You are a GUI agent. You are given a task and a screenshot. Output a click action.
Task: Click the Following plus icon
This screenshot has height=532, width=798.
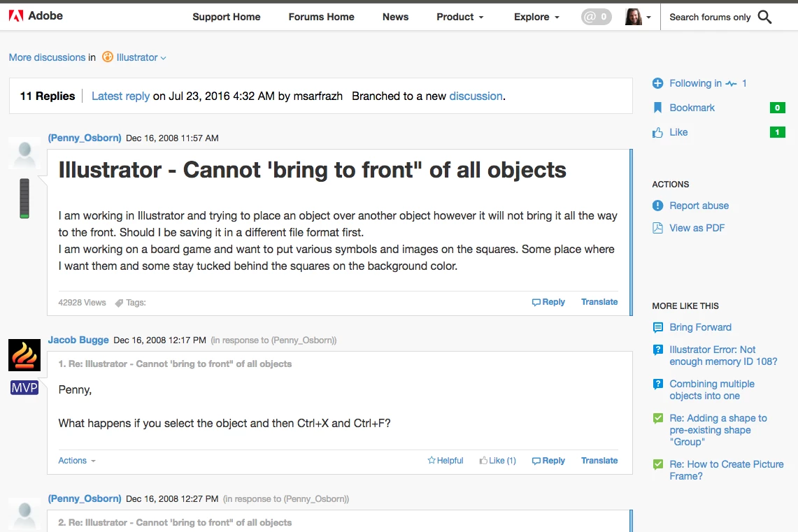tap(657, 83)
